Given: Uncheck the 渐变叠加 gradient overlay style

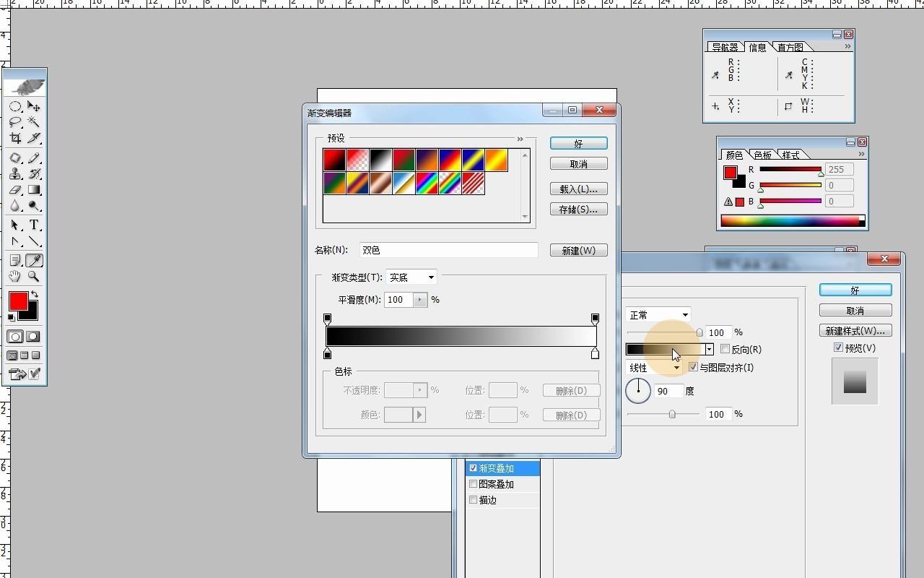Looking at the screenshot, I should (474, 468).
